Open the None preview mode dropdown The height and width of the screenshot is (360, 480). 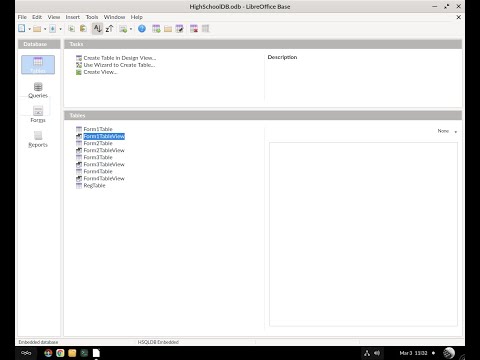point(447,131)
